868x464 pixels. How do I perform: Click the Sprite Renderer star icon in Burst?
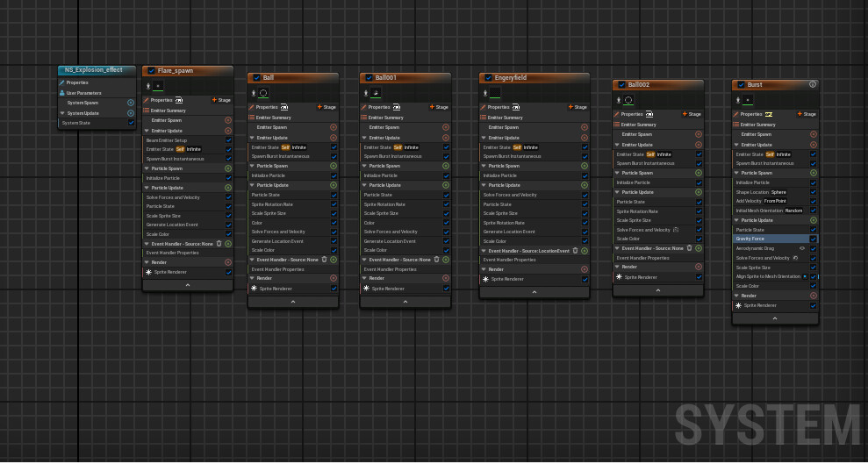click(738, 305)
